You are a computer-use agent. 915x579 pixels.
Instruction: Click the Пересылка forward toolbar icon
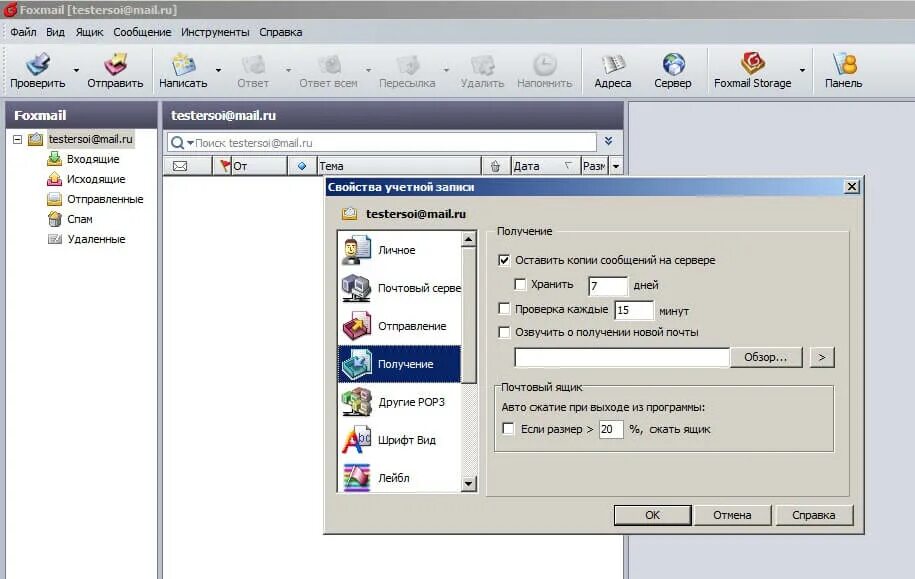pyautogui.click(x=407, y=64)
